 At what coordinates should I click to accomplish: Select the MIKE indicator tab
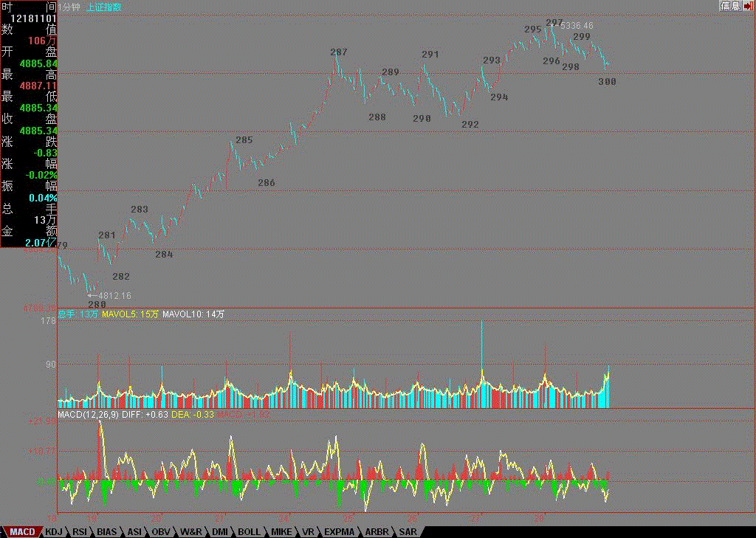pos(281,531)
